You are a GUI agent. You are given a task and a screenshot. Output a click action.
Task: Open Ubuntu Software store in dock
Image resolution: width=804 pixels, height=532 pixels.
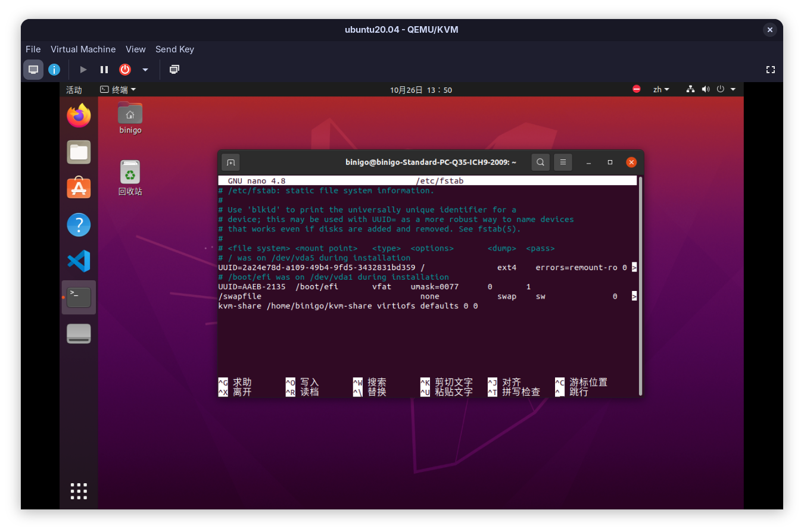pos(79,189)
